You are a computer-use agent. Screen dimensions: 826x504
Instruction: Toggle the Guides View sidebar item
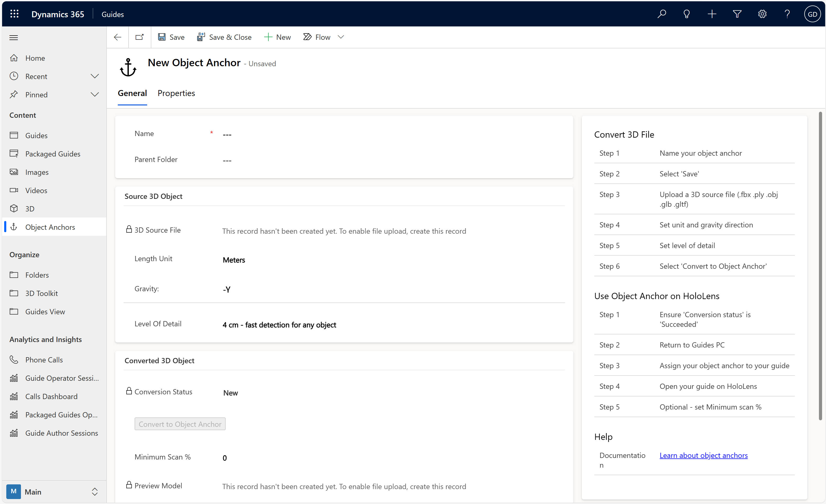45,311
